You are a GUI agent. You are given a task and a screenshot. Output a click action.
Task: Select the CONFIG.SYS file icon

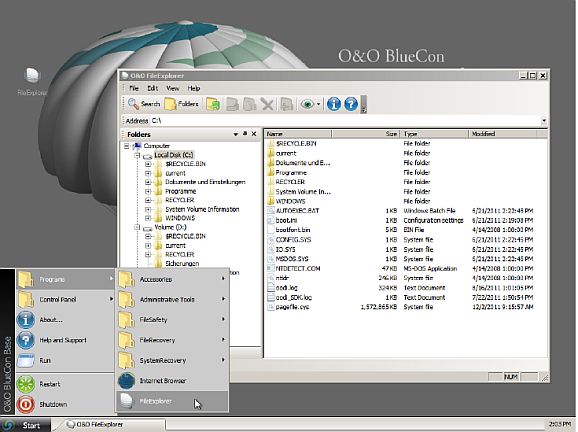click(x=270, y=240)
